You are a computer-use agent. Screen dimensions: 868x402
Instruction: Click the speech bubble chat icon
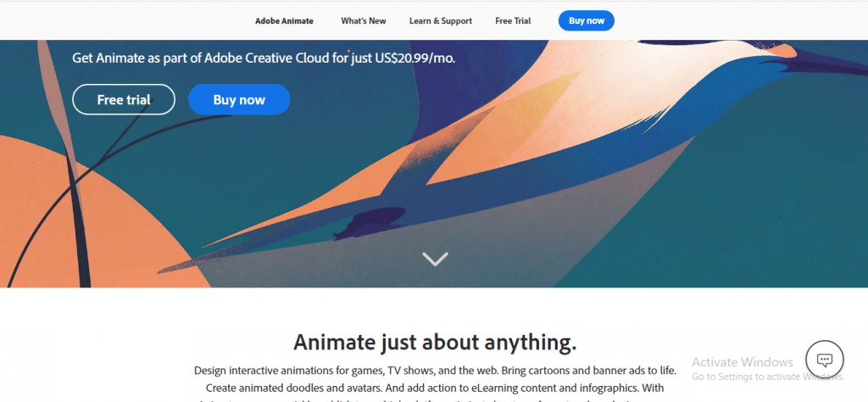(x=824, y=360)
